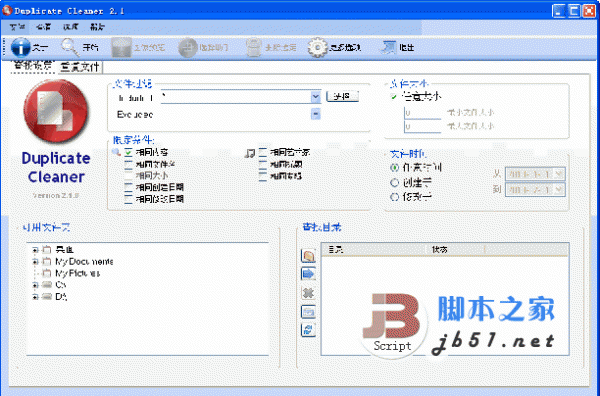The image size is (600, 396).
Task: Click the desktop folder icon in tree
Action: [x=46, y=250]
